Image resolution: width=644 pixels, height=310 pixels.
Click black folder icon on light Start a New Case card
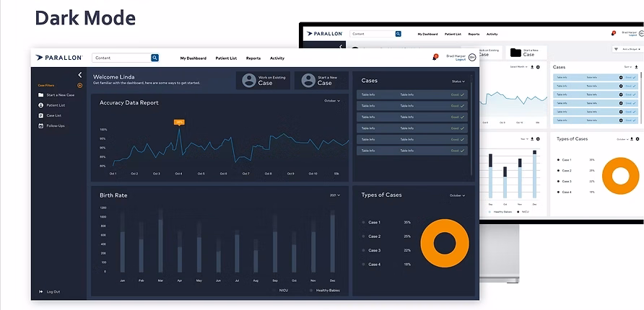click(515, 53)
